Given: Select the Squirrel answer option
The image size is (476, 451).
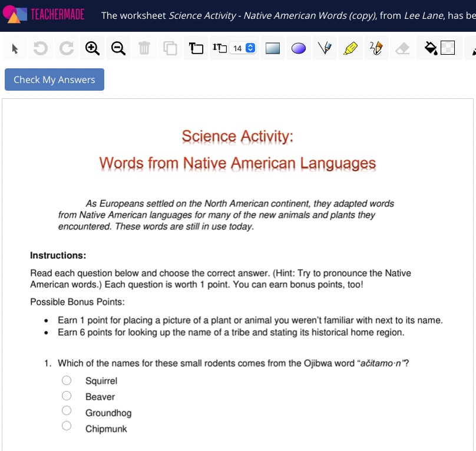Looking at the screenshot, I should [x=66, y=380].
